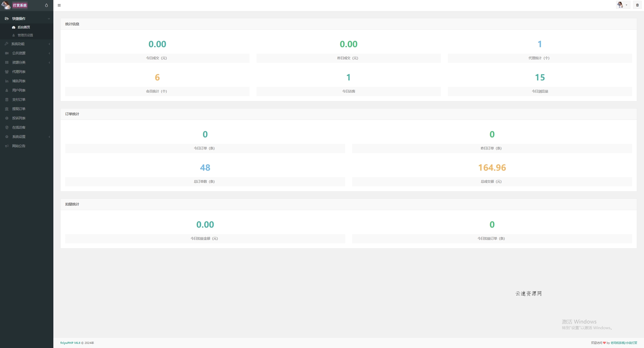Open 管理员设置 menu item
The image size is (644, 348).
point(25,35)
